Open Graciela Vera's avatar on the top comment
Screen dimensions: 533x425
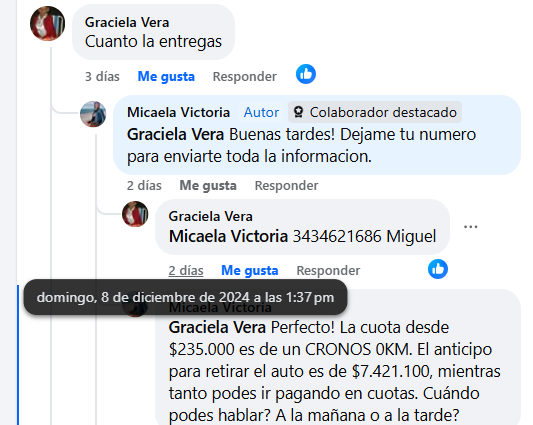click(48, 23)
